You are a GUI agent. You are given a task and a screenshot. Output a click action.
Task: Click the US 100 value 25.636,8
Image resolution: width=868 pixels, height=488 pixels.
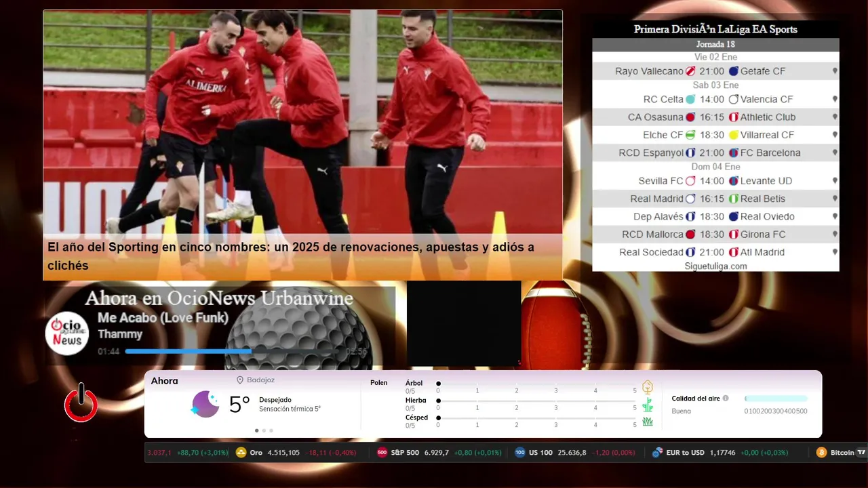pyautogui.click(x=572, y=453)
